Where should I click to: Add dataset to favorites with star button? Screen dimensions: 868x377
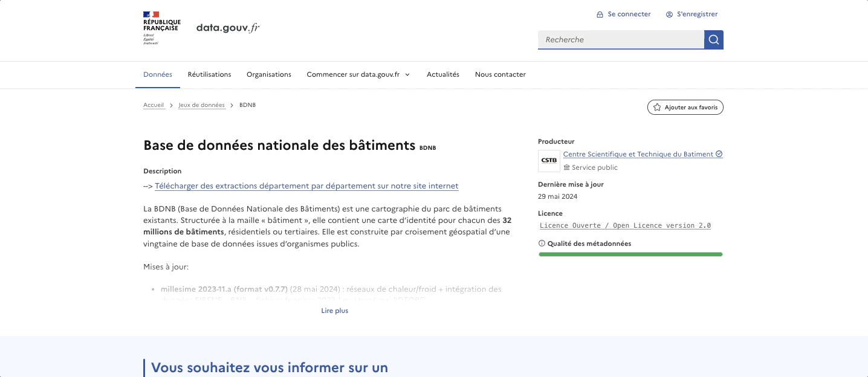pyautogui.click(x=685, y=108)
